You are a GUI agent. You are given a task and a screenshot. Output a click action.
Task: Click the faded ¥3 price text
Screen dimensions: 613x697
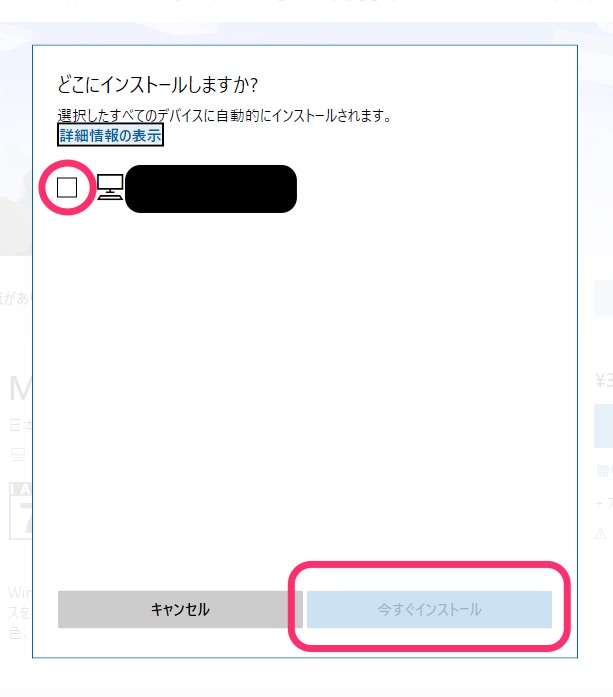click(x=604, y=381)
